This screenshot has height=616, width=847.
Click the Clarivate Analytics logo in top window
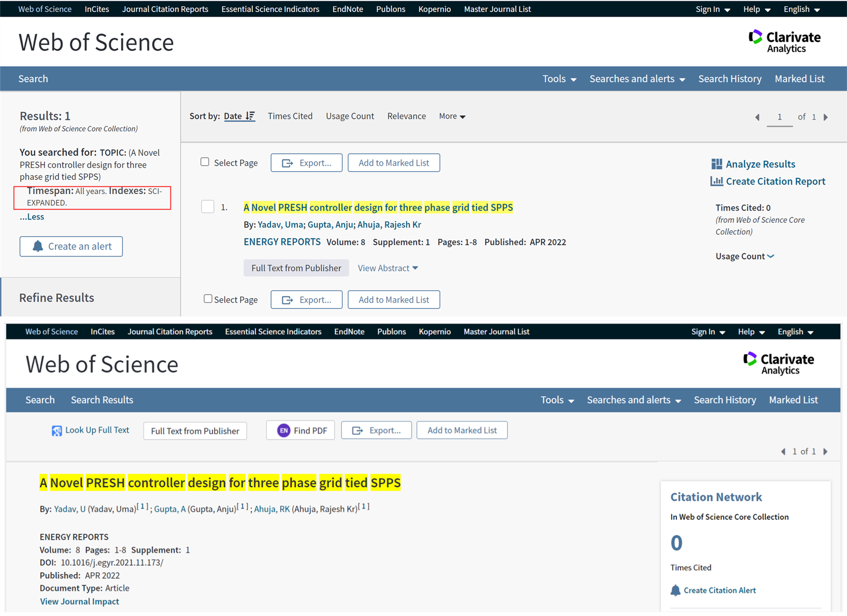[785, 42]
